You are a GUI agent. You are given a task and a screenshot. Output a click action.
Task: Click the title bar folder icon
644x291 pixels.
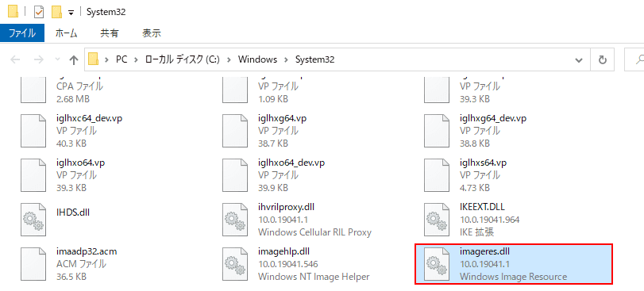pyautogui.click(x=13, y=12)
